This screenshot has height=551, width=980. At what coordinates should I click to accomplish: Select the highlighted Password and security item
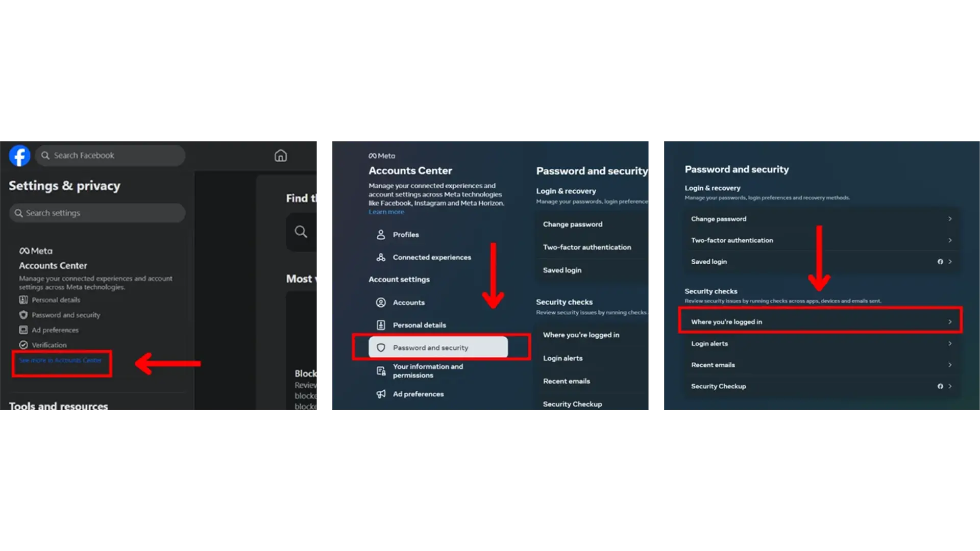click(x=438, y=347)
